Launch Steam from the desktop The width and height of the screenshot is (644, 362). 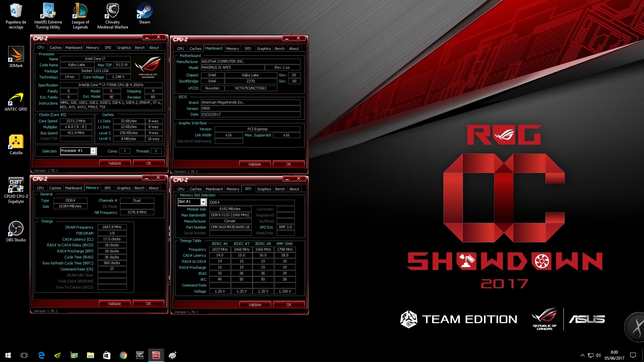[x=145, y=13]
